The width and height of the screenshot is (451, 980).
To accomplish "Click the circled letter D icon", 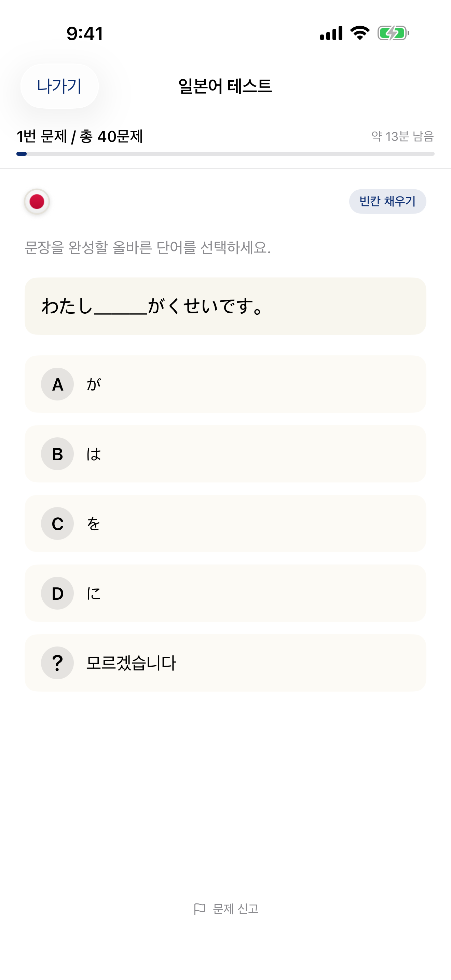I will click(57, 593).
